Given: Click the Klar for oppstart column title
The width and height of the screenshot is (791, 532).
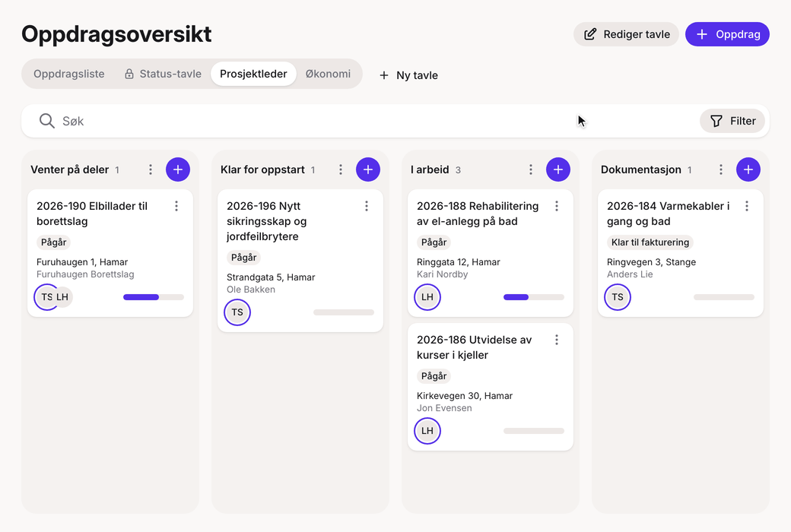Looking at the screenshot, I should (262, 169).
